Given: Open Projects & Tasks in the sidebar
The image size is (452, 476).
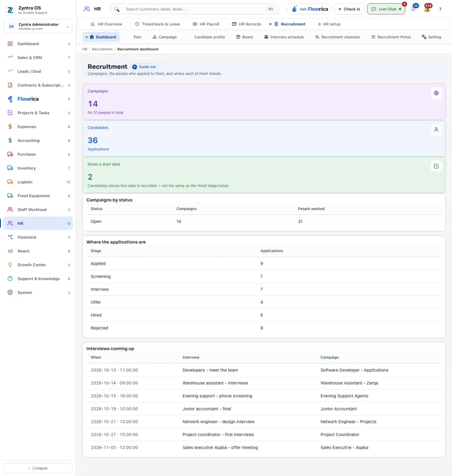Looking at the screenshot, I should click(x=38, y=113).
